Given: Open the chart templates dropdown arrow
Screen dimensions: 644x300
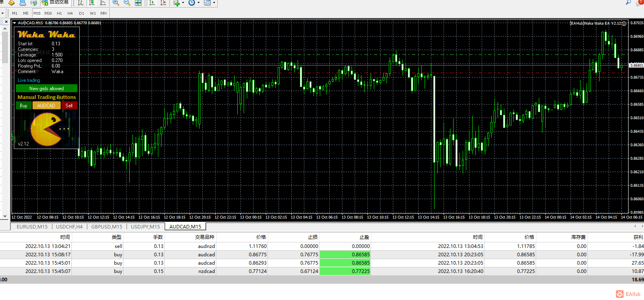Looking at the screenshot, I should coord(214,3).
